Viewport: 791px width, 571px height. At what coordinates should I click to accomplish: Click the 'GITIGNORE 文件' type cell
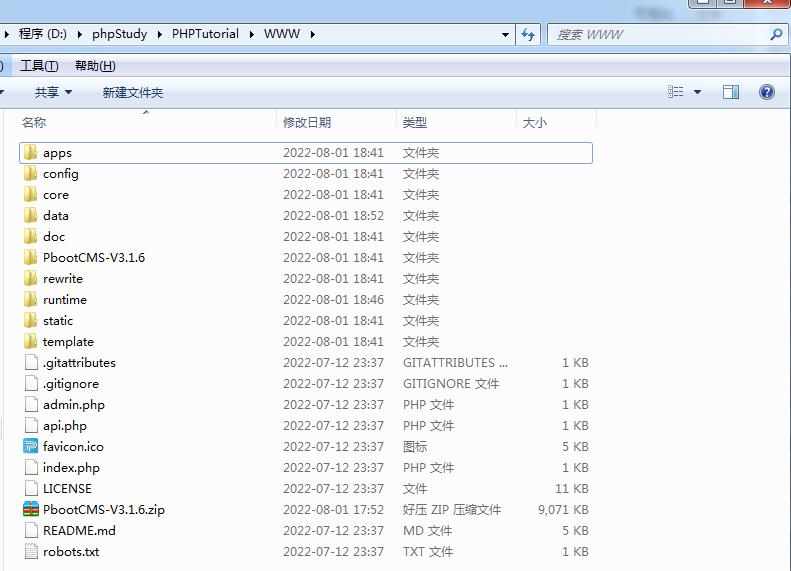click(450, 383)
